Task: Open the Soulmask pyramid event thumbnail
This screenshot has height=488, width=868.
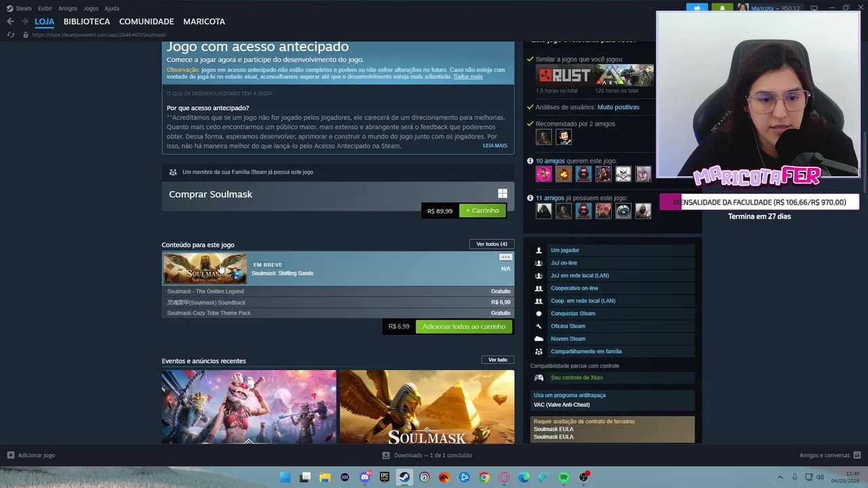Action: pyautogui.click(x=427, y=407)
